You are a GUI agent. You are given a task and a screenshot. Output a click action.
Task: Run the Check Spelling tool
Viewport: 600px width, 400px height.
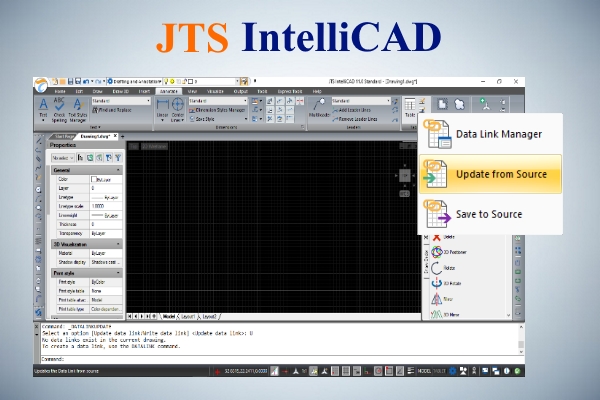click(63, 106)
